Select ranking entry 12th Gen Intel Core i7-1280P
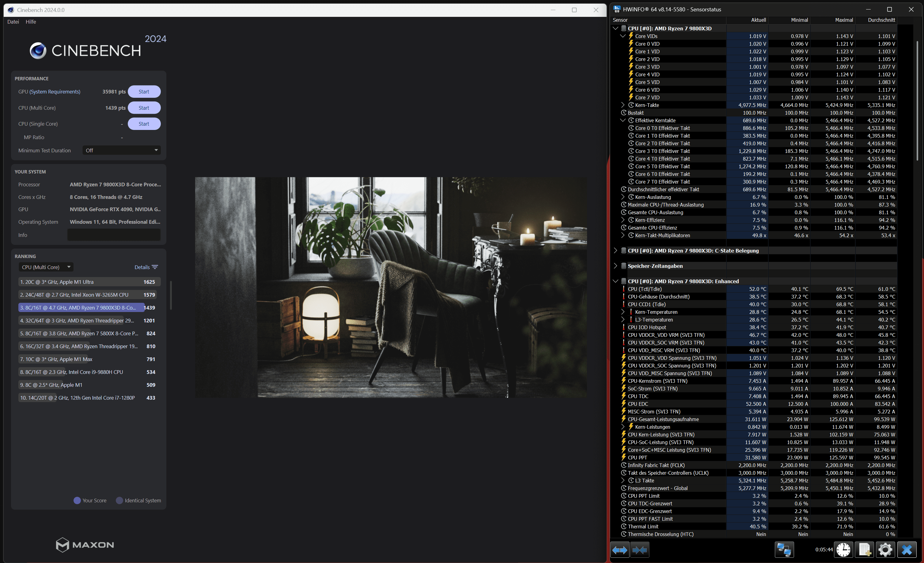 (90, 398)
